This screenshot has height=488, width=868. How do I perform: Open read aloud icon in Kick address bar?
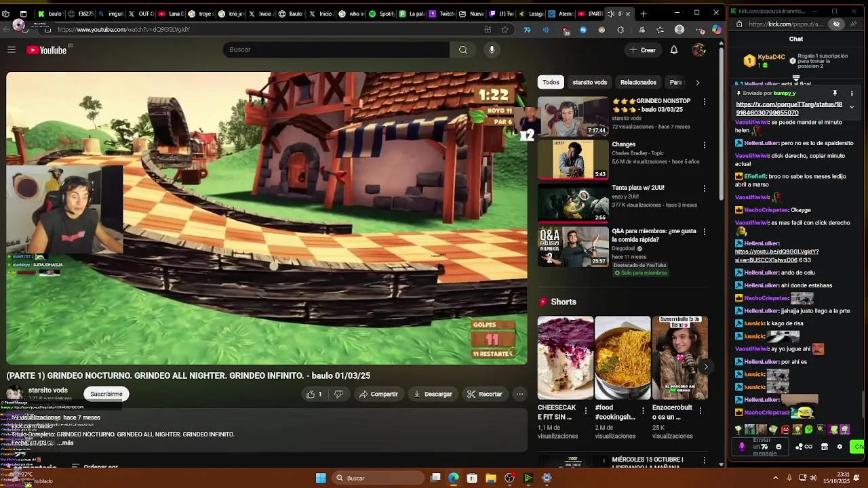coord(853,24)
